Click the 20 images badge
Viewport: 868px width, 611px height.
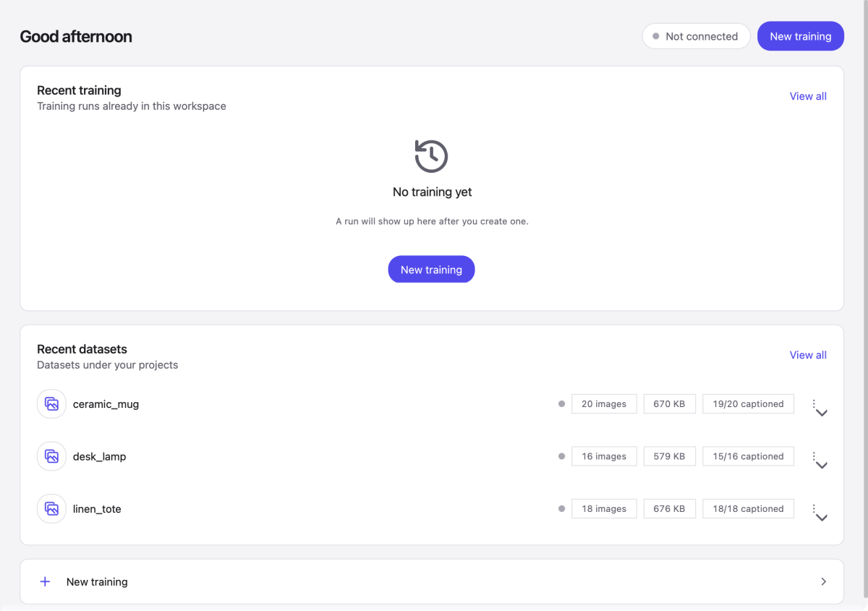604,404
